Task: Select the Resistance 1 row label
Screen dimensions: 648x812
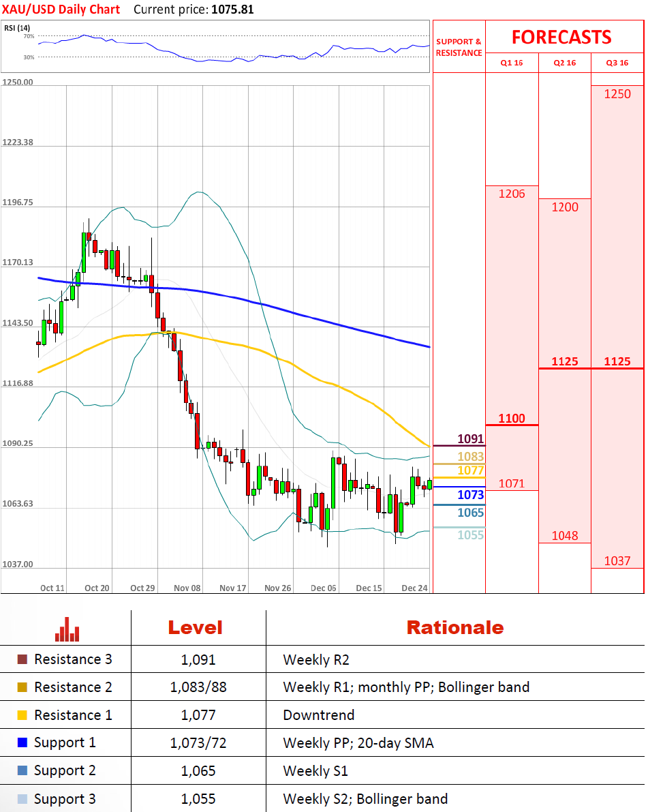Action: [x=73, y=715]
